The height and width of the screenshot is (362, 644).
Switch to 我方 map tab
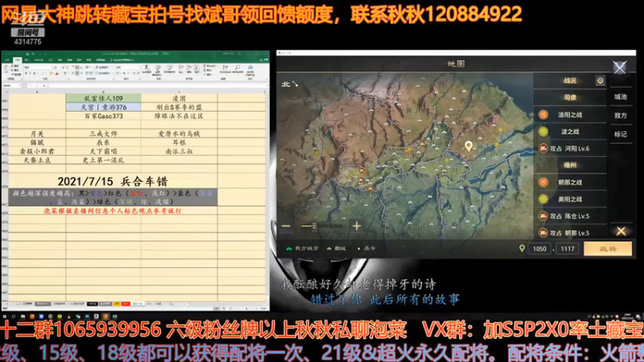620,116
